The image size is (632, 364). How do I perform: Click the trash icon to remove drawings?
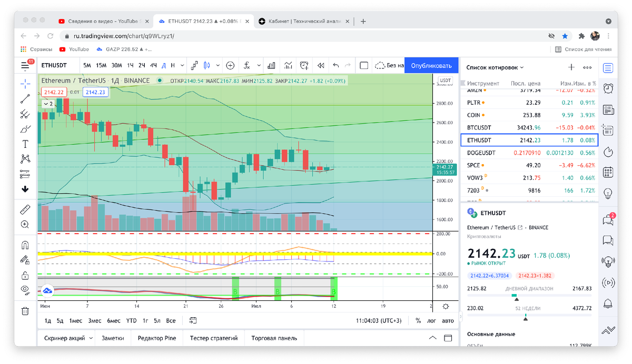pos(25,311)
